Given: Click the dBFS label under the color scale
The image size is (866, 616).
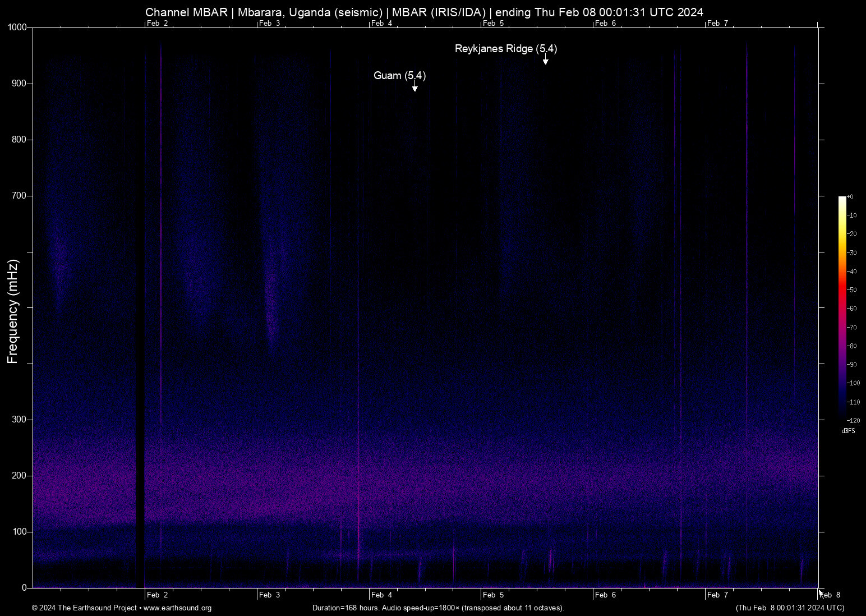Looking at the screenshot, I should click(848, 431).
